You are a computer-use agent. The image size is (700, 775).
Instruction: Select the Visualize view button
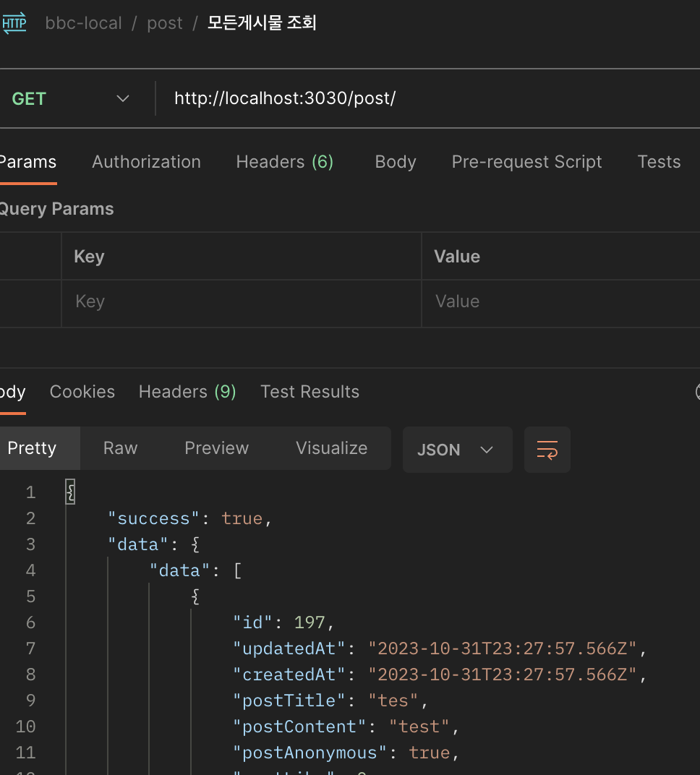[x=332, y=448]
